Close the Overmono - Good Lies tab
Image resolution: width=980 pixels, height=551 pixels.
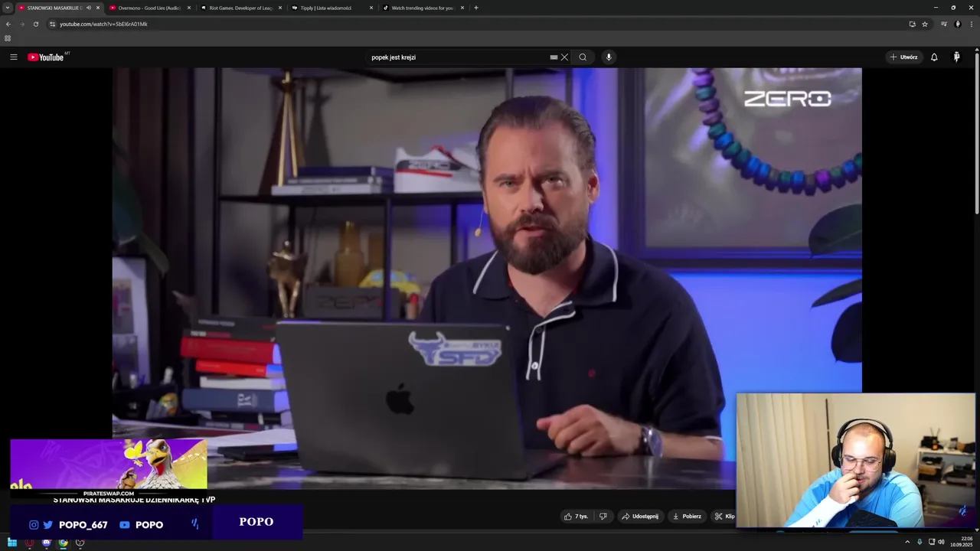click(x=189, y=8)
